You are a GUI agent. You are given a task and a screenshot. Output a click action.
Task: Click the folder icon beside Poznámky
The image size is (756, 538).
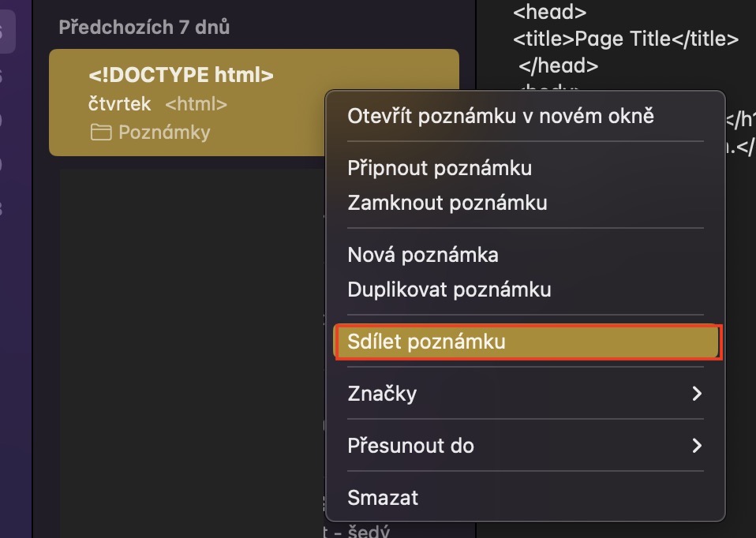pyautogui.click(x=100, y=133)
